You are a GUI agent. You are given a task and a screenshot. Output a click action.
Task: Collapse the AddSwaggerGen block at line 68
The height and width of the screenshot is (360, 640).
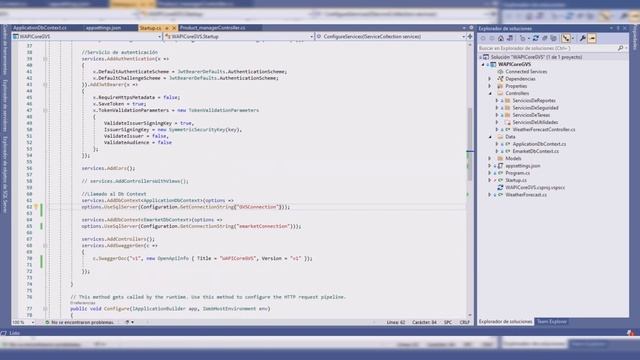[x=45, y=246]
